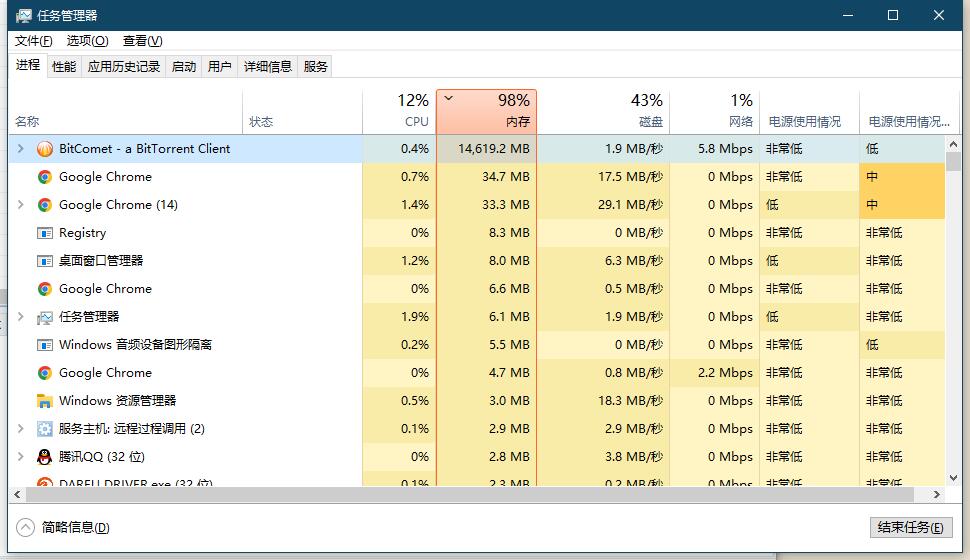Select the BitComet - a BitTorrent Client name

[x=144, y=149]
